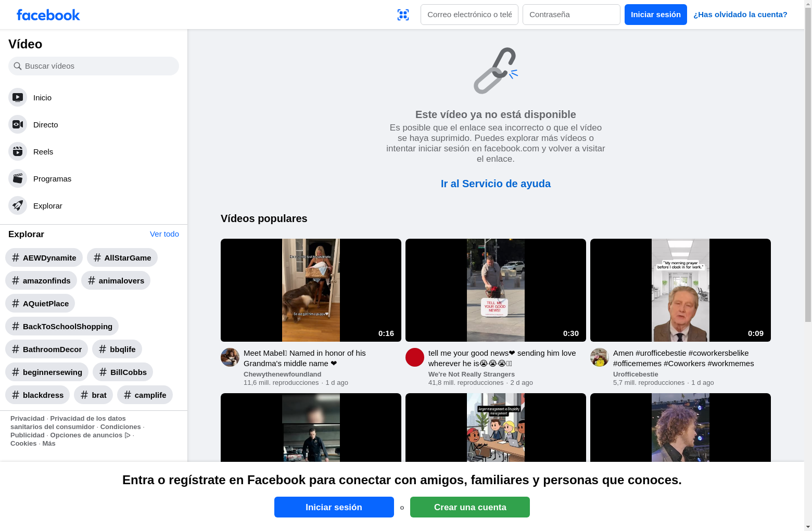Click Privacidad de los datos sanitarios link

pyautogui.click(x=68, y=423)
